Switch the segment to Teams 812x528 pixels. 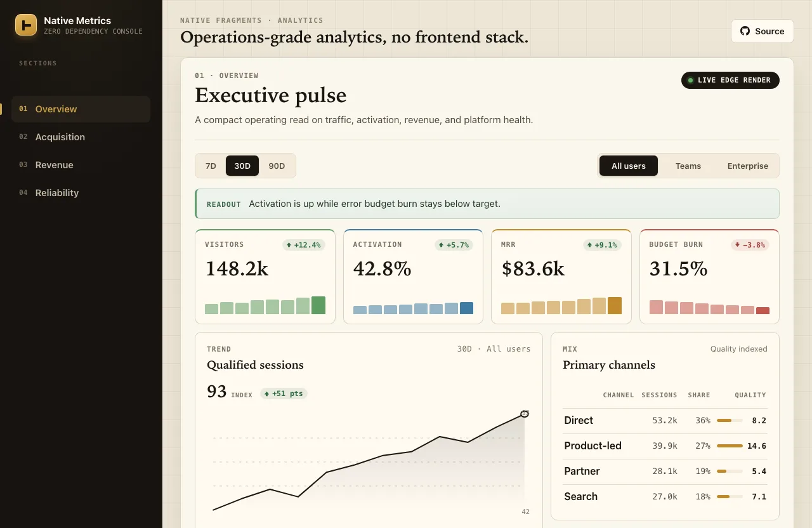[x=688, y=166]
